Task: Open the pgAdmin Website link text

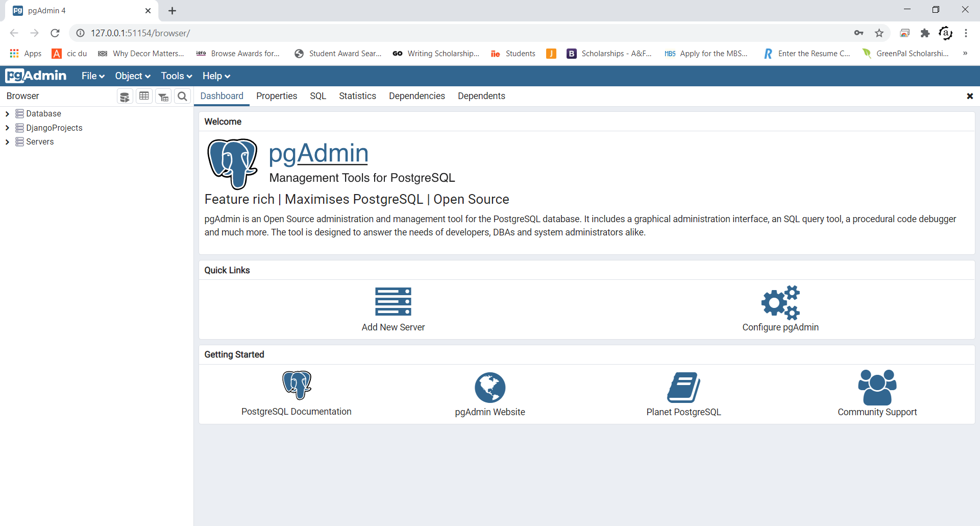Action: coord(490,412)
